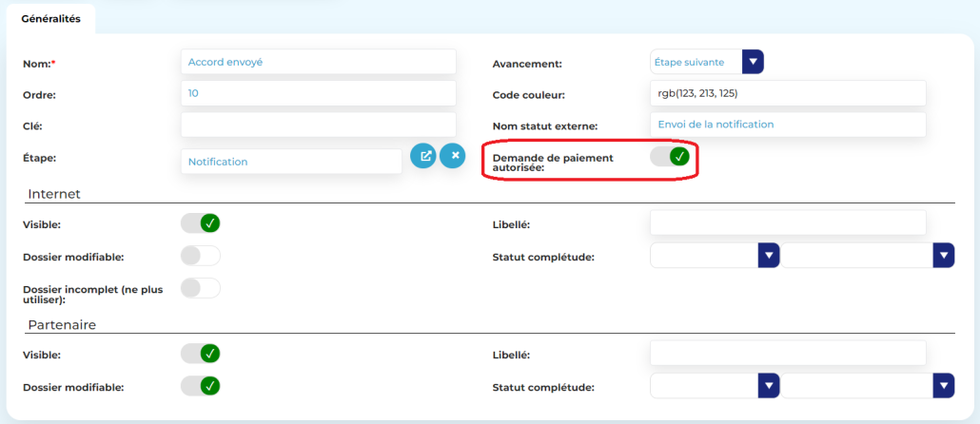Viewport: 980px width, 424px height.
Task: Turn off Partenaire Visible toggle
Action: coord(201,354)
